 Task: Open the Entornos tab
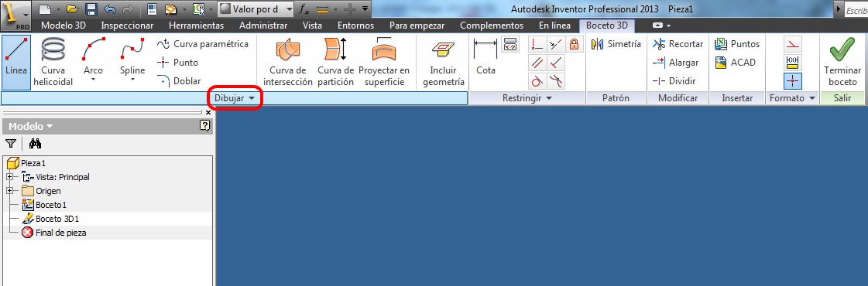click(x=356, y=26)
